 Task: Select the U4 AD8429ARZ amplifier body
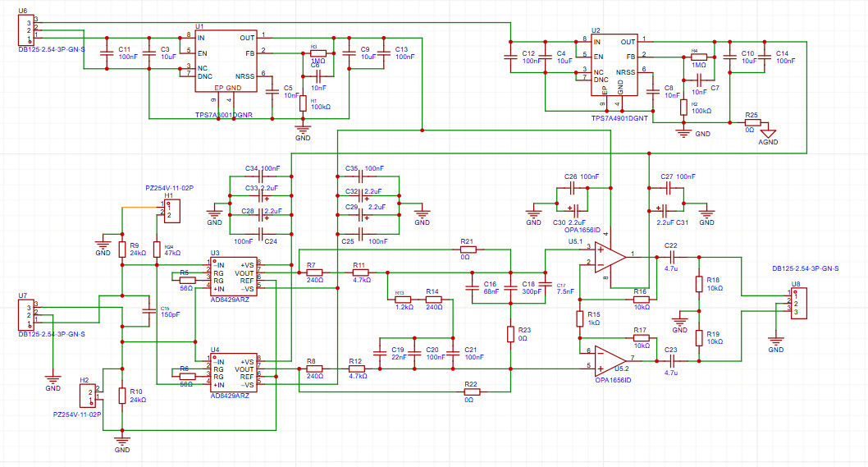click(x=235, y=373)
